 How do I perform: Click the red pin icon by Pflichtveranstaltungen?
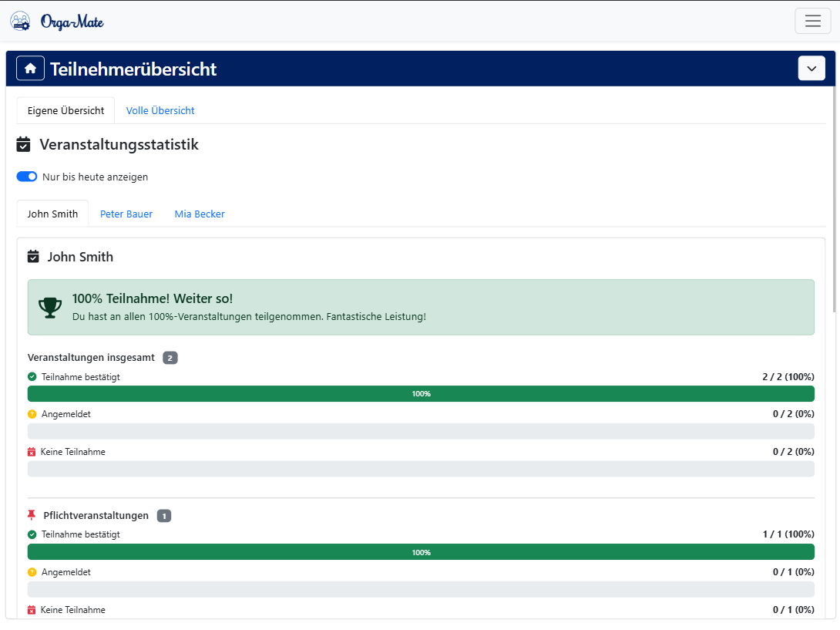tap(32, 515)
